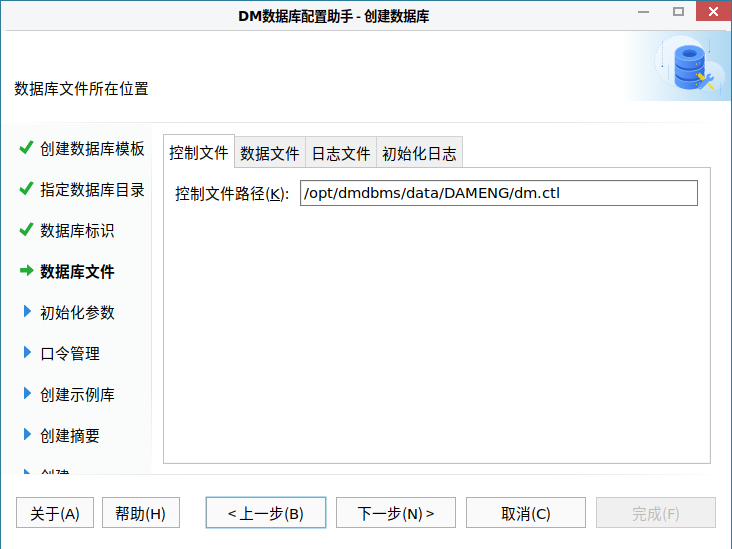
Task: Click the blue triangle beside 初始化参数
Action: (x=27, y=311)
